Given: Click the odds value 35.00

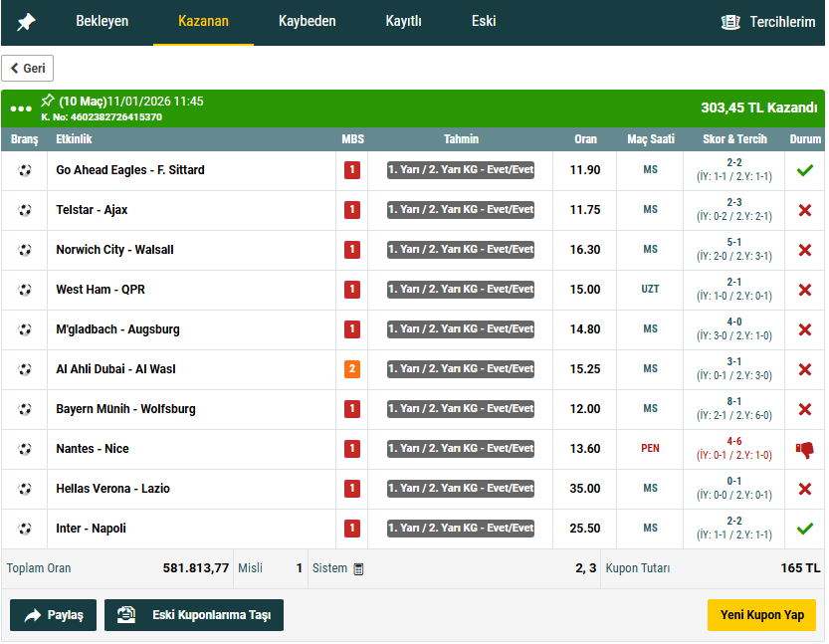Looking at the screenshot, I should [x=585, y=488].
